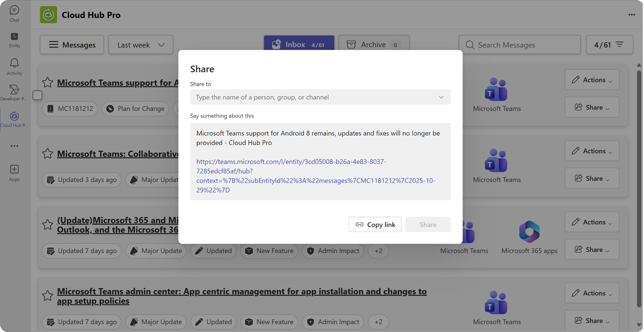This screenshot has height=332, width=644.
Task: Open the teams.microsoft.com entity link
Action: [291, 162]
